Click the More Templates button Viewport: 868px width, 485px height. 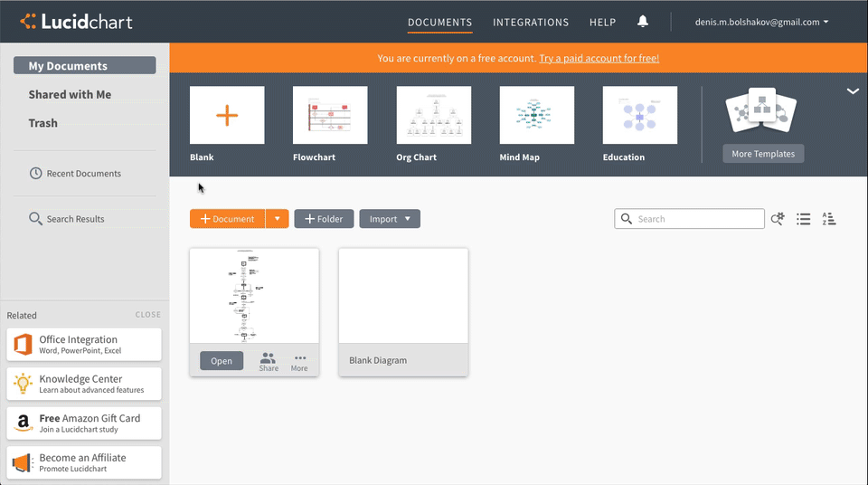coord(763,154)
